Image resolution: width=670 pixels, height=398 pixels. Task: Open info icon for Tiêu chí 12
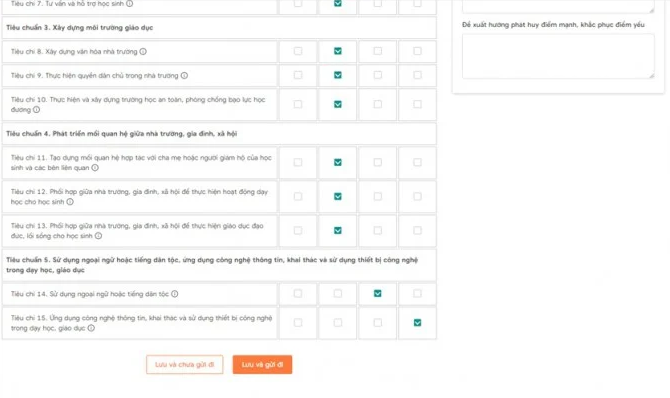click(x=70, y=202)
